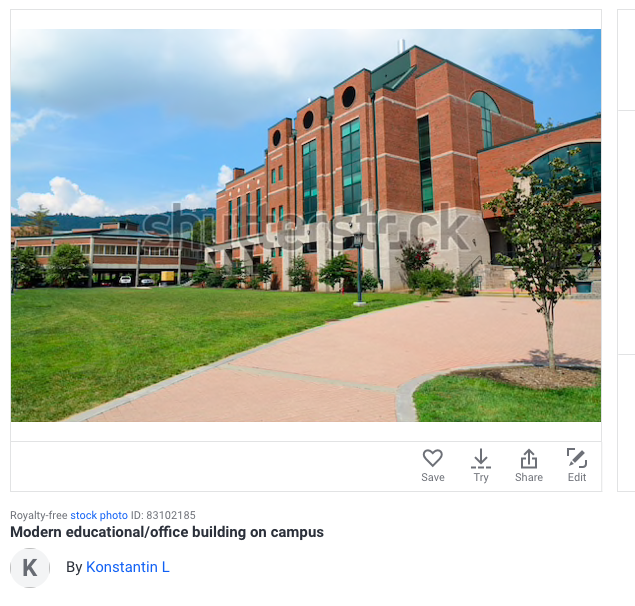Click the "Edit" text label
This screenshot has width=635, height=606.
(x=577, y=477)
